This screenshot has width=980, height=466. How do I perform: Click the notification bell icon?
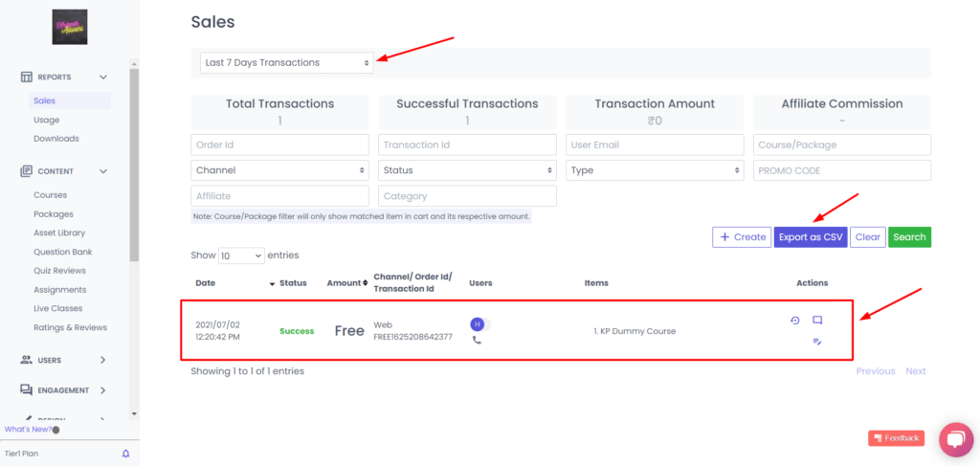(x=125, y=454)
